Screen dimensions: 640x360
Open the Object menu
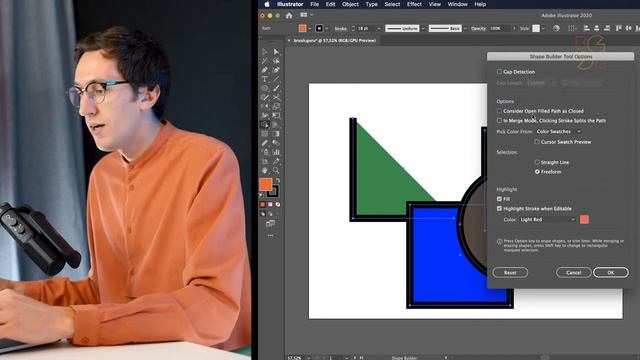click(x=350, y=4)
